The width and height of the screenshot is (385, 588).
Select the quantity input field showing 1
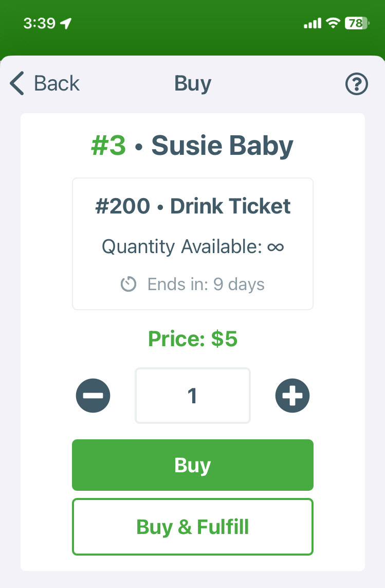tap(193, 396)
